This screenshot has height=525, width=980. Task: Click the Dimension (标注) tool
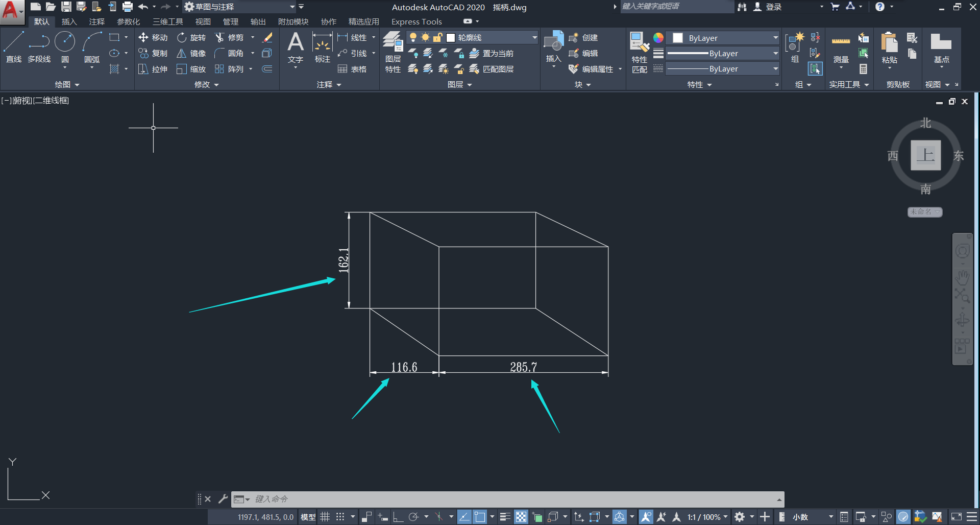tap(323, 47)
